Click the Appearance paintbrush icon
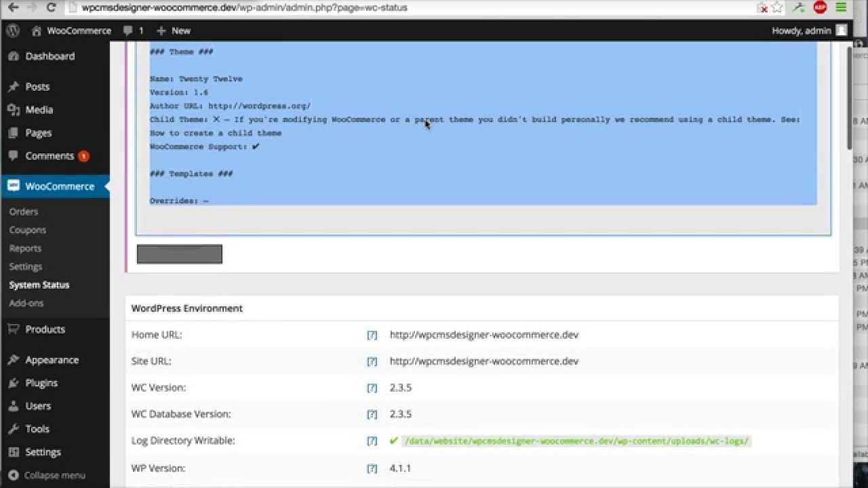 tap(14, 360)
